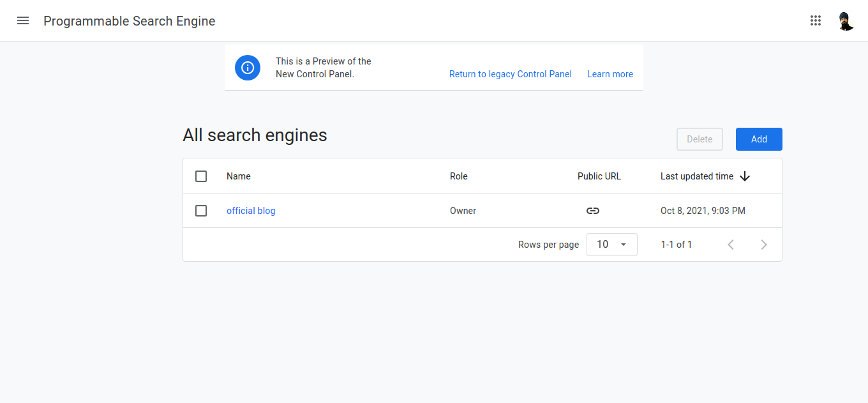Click the Role column header
The width and height of the screenshot is (868, 403).
tap(458, 176)
